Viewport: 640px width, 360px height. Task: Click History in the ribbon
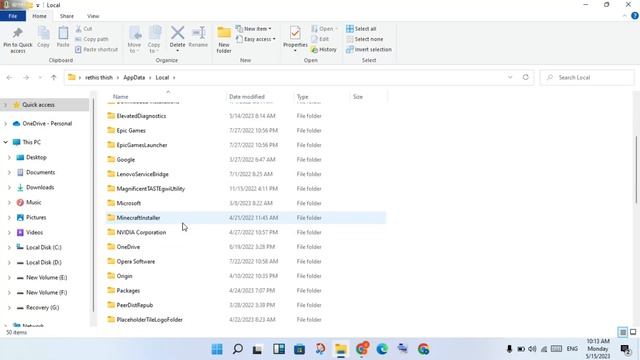[324, 49]
